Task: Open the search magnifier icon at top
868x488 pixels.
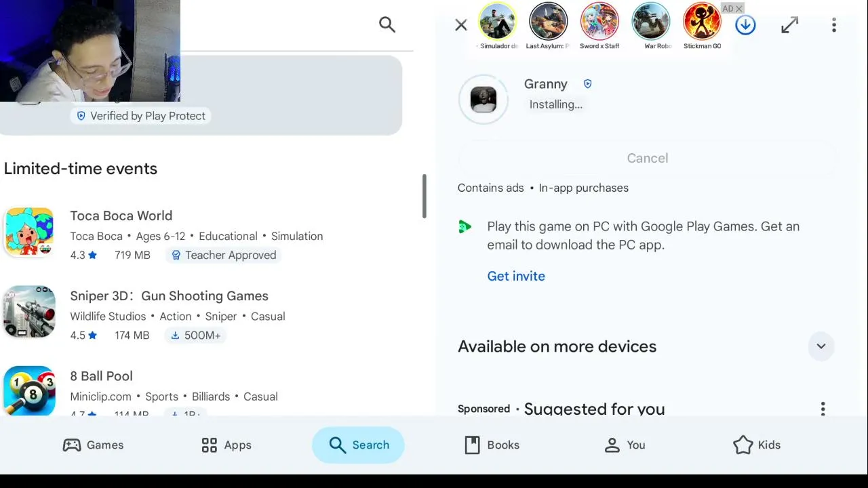Action: [x=387, y=25]
